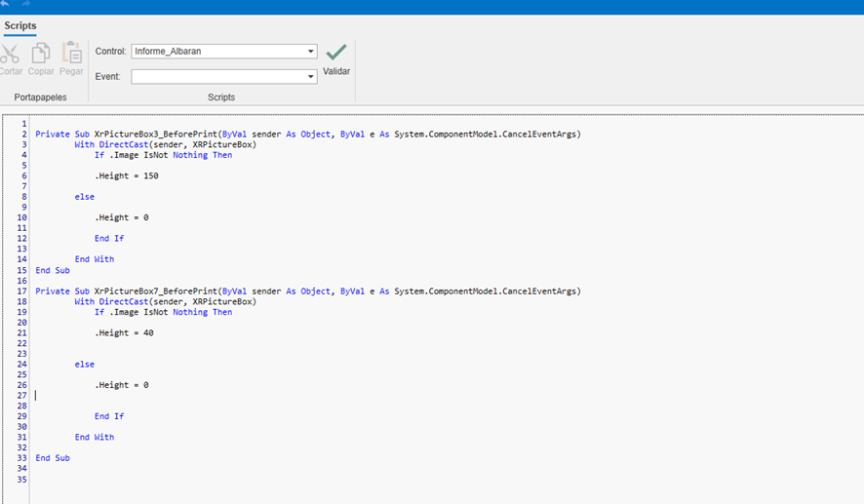Switch to the Scripts tab
The image size is (864, 504).
pyautogui.click(x=20, y=26)
